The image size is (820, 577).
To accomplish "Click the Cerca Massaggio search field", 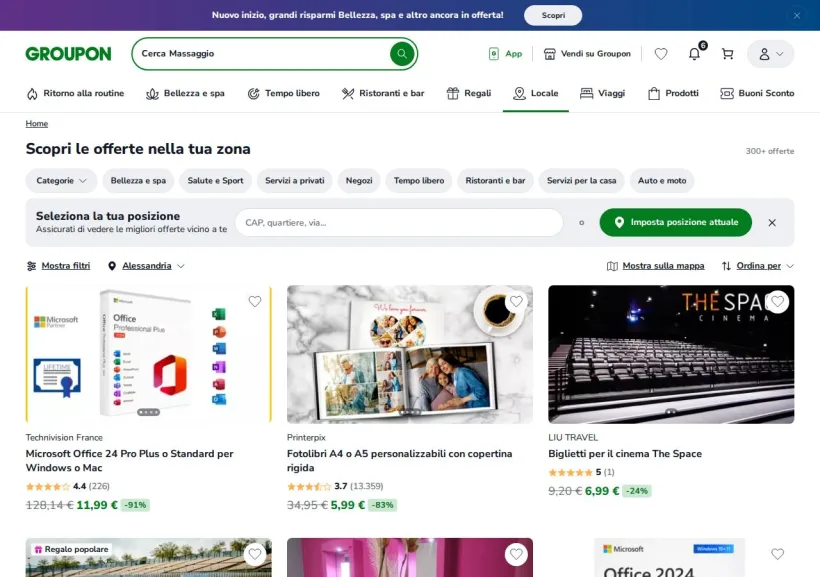I will [x=261, y=53].
